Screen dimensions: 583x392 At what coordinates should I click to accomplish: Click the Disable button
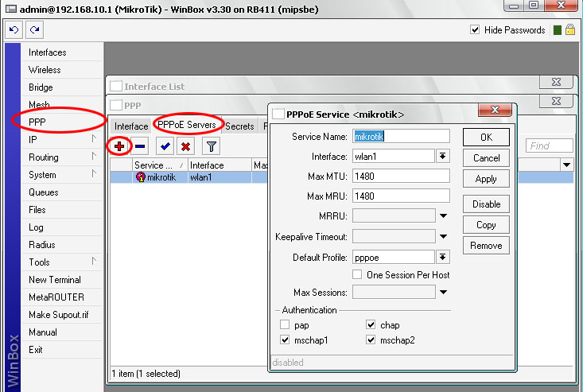point(486,204)
